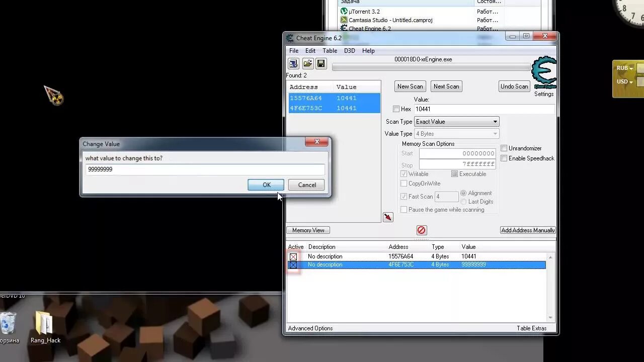The height and width of the screenshot is (362, 644).
Task: Select found address 15576A64
Action: click(334, 98)
